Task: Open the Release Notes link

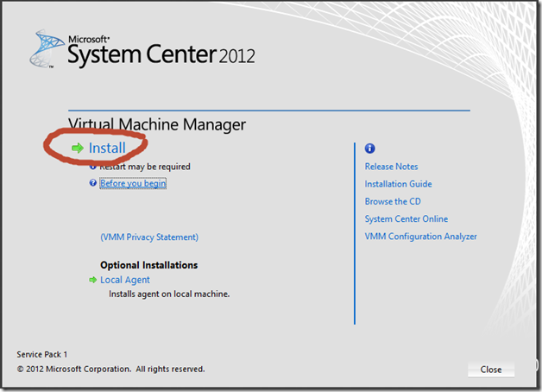Action: click(x=391, y=167)
